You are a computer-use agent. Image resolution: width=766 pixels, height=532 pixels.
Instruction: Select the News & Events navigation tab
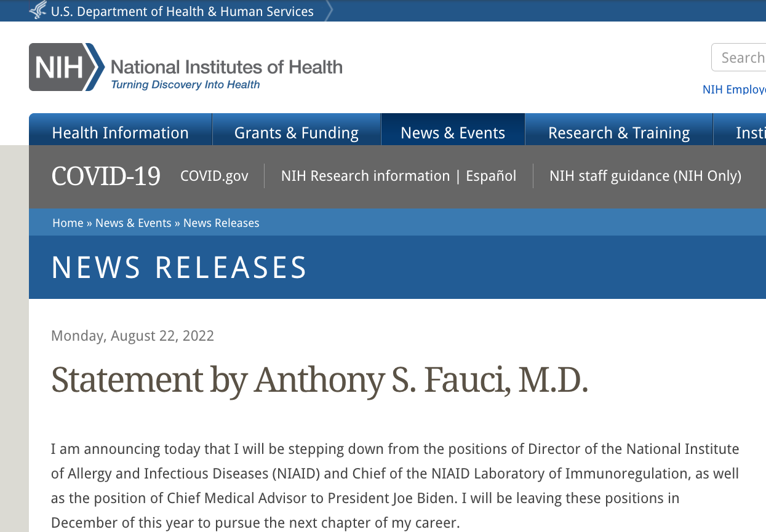point(453,133)
